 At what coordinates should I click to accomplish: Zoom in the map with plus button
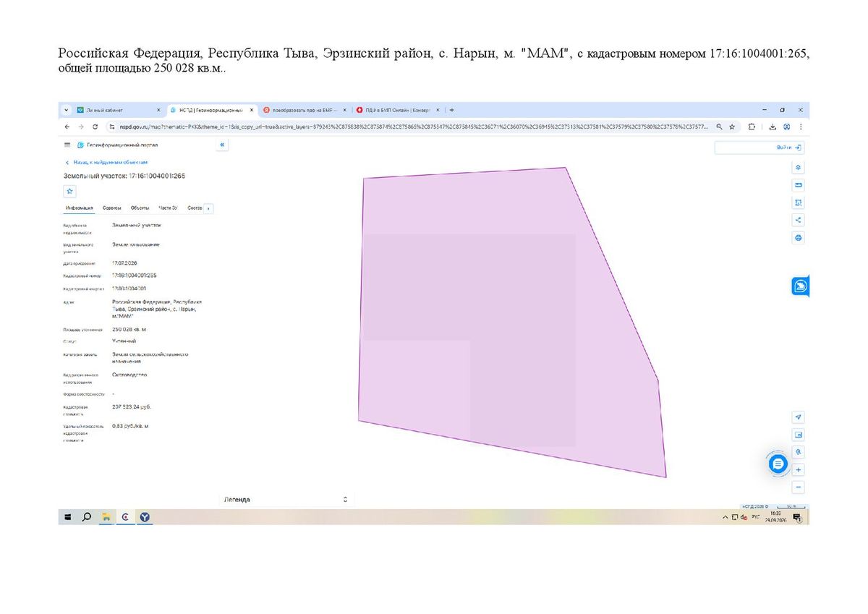pos(799,470)
